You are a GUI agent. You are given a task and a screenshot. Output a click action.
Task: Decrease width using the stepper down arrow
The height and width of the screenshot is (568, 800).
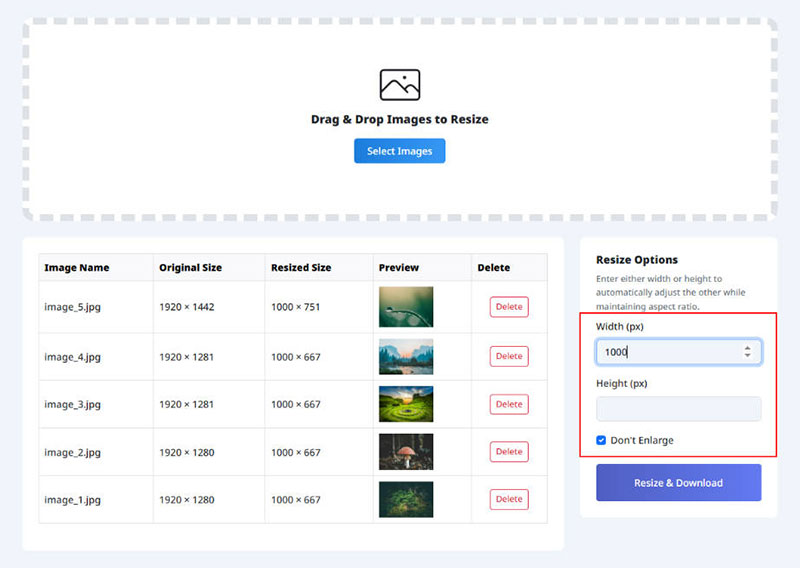pos(747,355)
